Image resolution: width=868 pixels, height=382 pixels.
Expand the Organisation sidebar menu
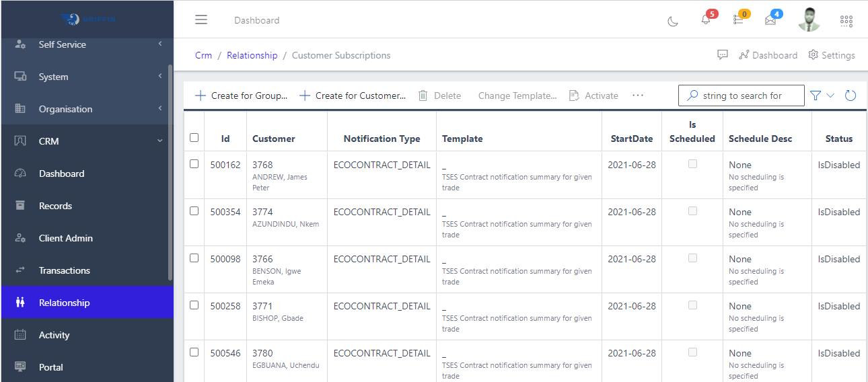click(x=87, y=109)
